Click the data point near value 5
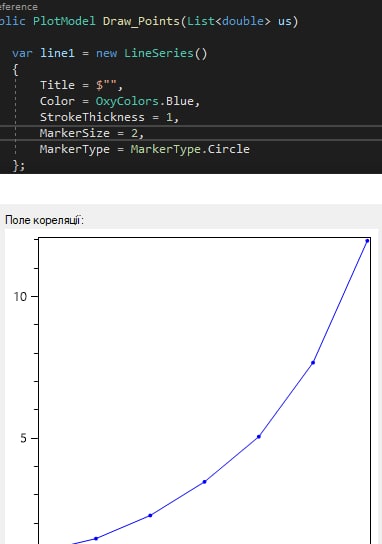This screenshot has height=544, width=382. (x=259, y=436)
